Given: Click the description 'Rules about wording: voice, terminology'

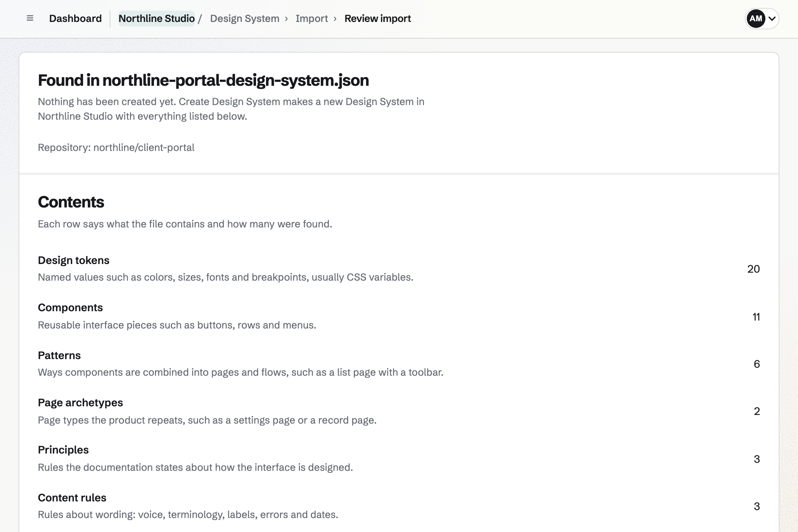Looking at the screenshot, I should tap(188, 515).
